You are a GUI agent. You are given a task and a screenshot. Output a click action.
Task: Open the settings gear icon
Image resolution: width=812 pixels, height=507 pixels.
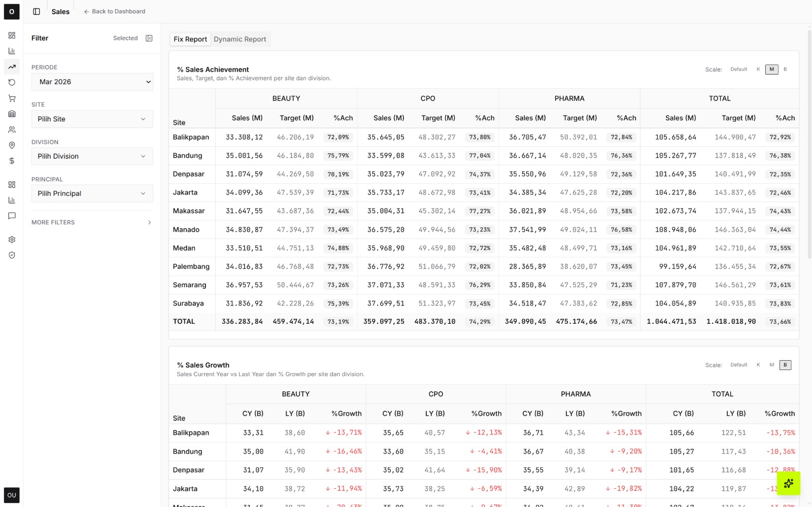click(12, 239)
